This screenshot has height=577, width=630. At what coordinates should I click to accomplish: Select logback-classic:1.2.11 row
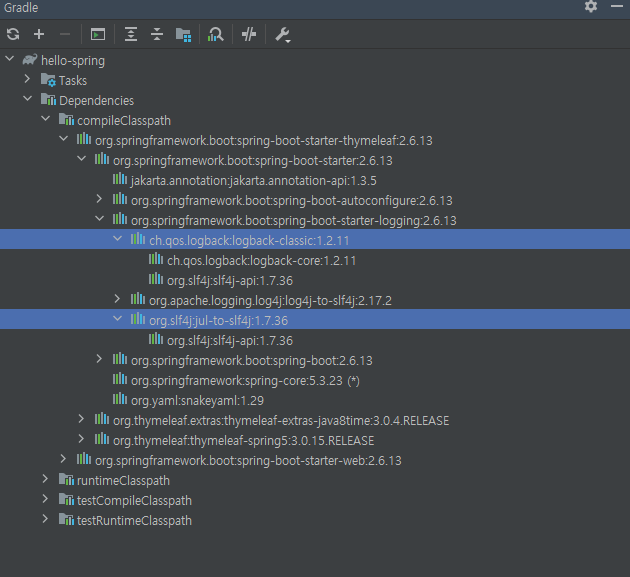[x=315, y=239]
